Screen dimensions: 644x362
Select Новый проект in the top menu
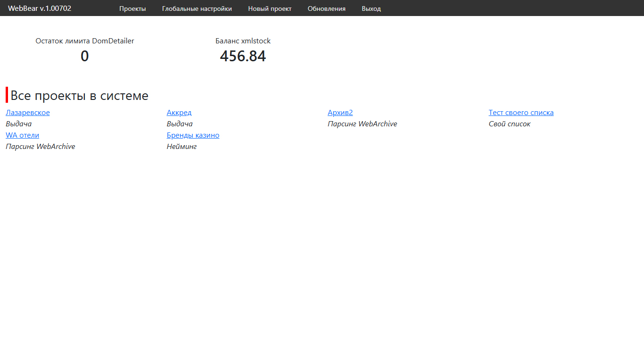(270, 8)
